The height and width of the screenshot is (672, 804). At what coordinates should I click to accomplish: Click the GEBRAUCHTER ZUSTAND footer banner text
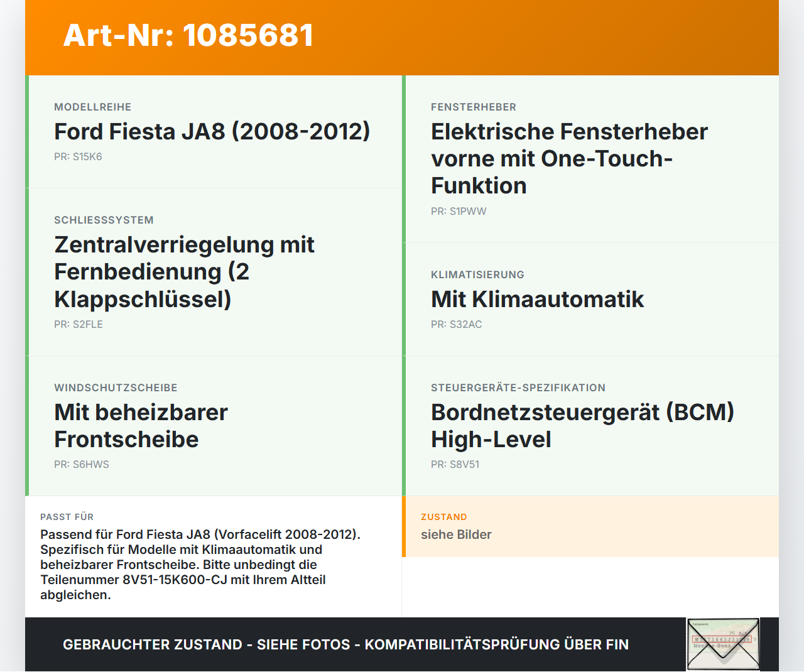[345, 645]
